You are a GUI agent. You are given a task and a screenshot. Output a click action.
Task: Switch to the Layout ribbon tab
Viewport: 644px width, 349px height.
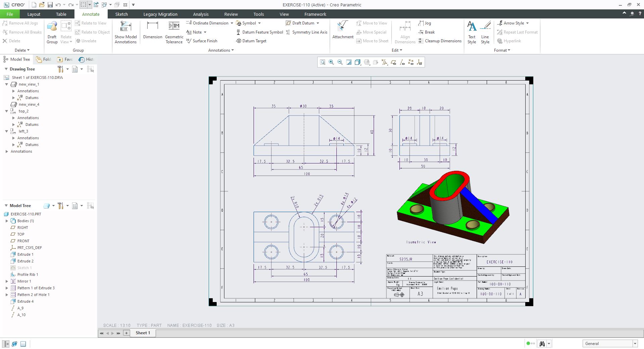34,14
